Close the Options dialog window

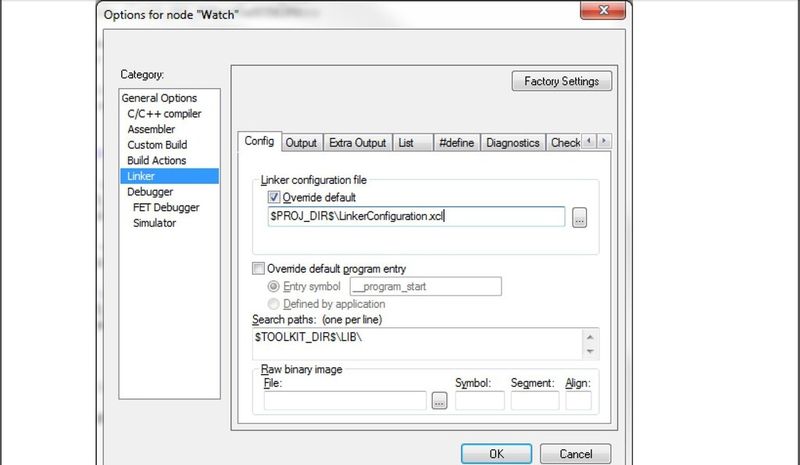click(603, 10)
